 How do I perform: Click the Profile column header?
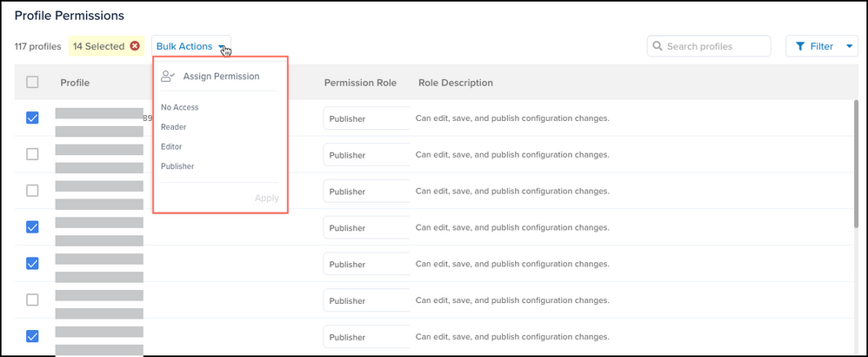[75, 83]
